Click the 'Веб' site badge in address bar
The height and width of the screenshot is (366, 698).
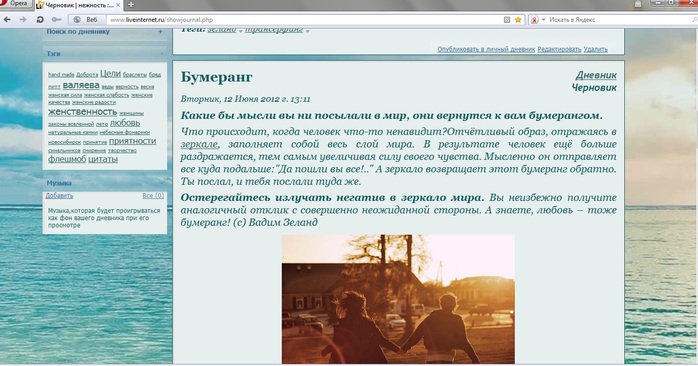click(x=87, y=20)
